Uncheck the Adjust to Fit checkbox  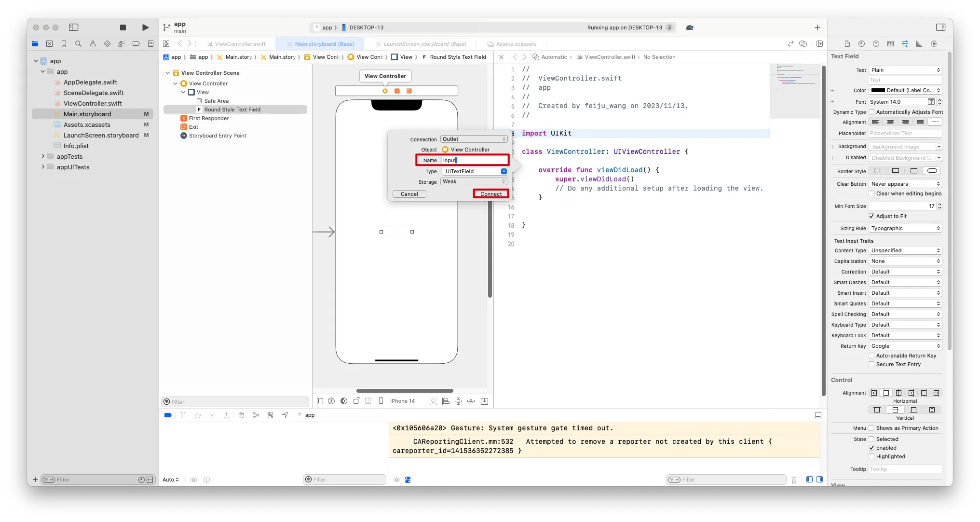point(871,216)
